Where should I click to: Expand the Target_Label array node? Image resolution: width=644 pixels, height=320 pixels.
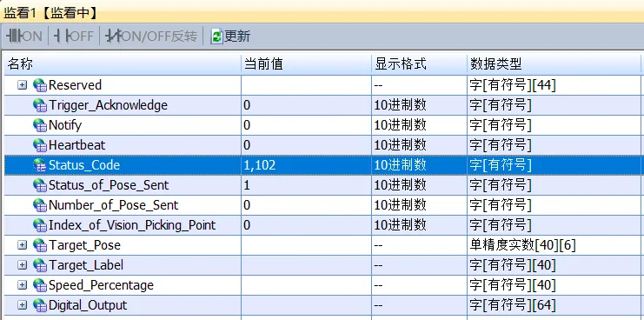[x=23, y=265]
